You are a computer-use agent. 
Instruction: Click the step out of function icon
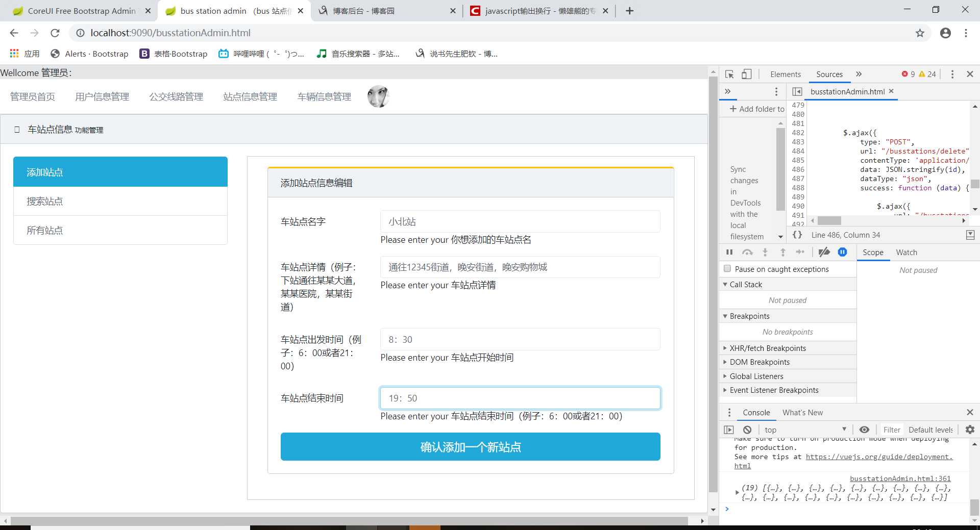pos(782,252)
